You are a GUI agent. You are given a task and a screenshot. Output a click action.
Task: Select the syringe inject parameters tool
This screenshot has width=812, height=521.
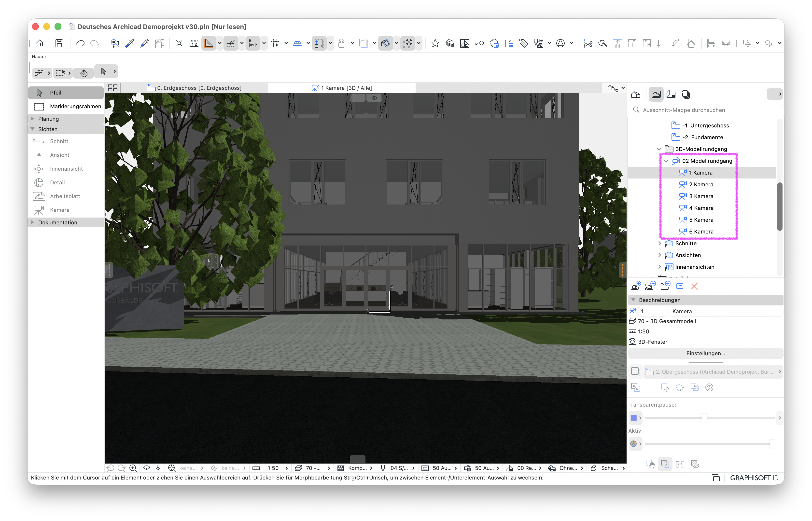[x=144, y=43]
